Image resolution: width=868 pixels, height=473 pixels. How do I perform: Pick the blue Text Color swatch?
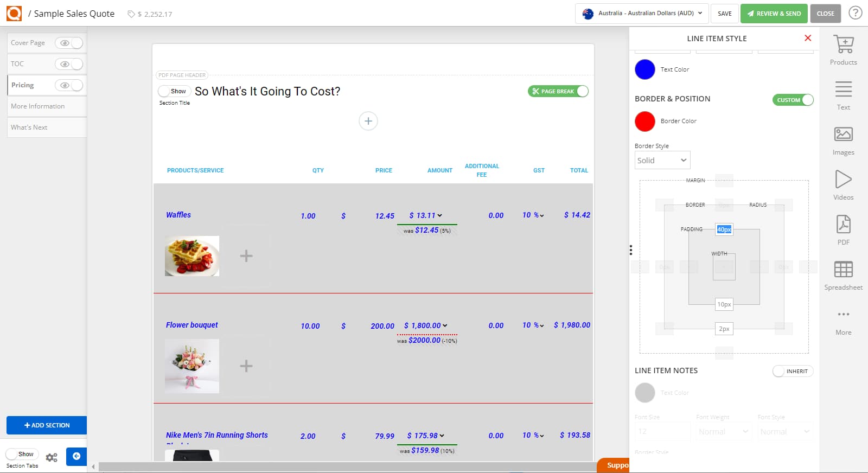tap(645, 69)
